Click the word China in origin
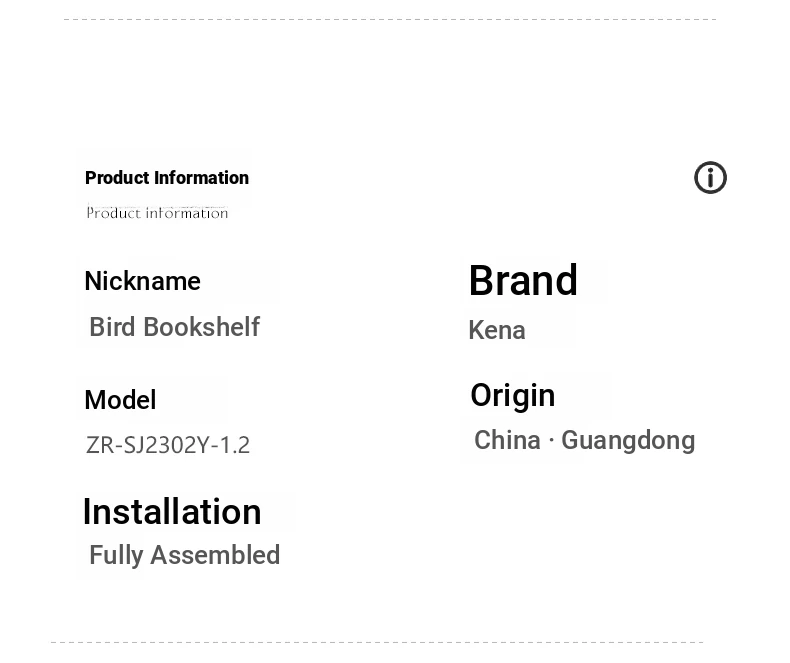Viewport: 790px width, 663px height. click(x=507, y=440)
